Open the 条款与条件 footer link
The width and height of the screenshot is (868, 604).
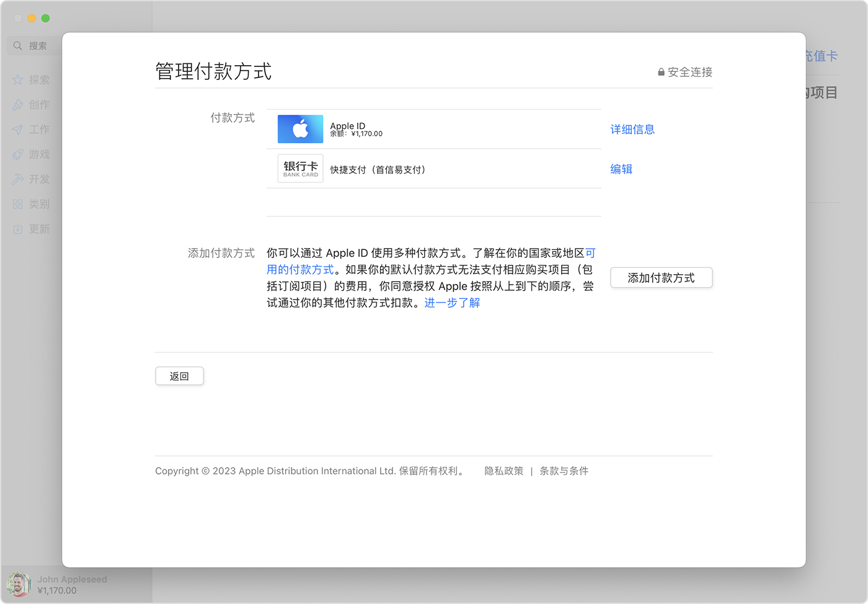point(564,471)
